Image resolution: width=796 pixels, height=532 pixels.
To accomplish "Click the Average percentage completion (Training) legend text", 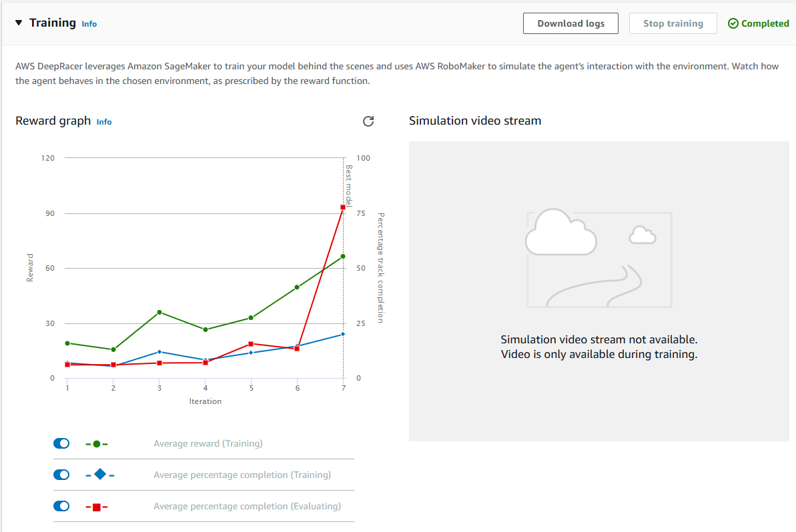I will tap(242, 475).
